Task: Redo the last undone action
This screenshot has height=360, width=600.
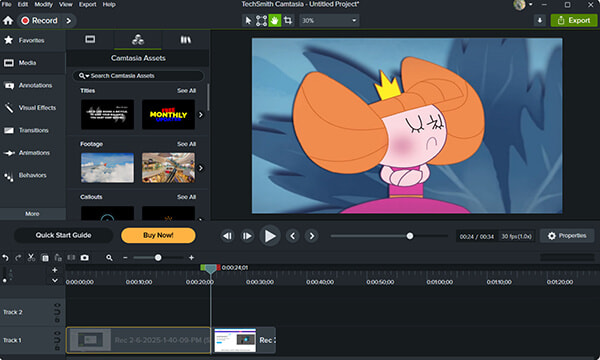Action: click(x=18, y=258)
